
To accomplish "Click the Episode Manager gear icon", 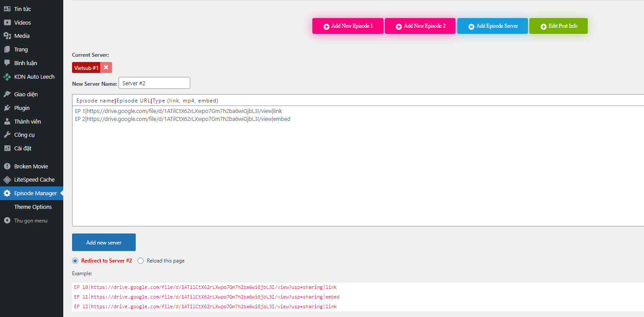I will coord(7,193).
